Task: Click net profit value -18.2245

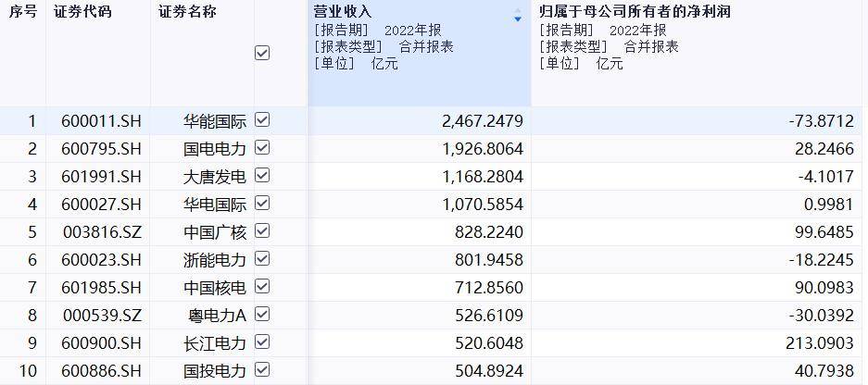Action: coord(822,259)
